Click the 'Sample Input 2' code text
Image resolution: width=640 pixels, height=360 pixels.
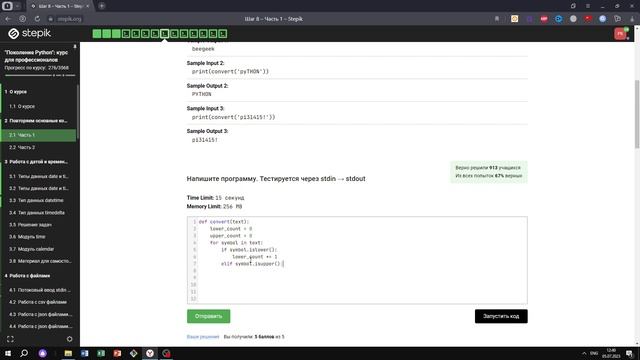[230, 71]
